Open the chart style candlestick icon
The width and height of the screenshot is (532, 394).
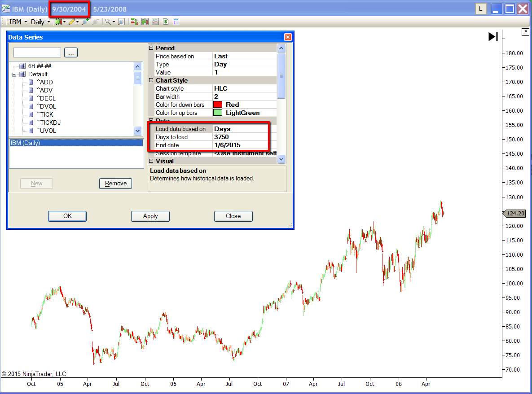tap(59, 22)
